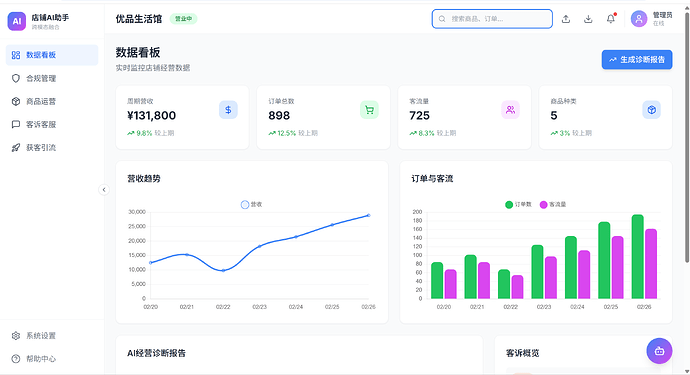Viewport: 690px width, 375px height.
Task: Open the 数据看板 sidebar menu item
Action: pyautogui.click(x=52, y=55)
